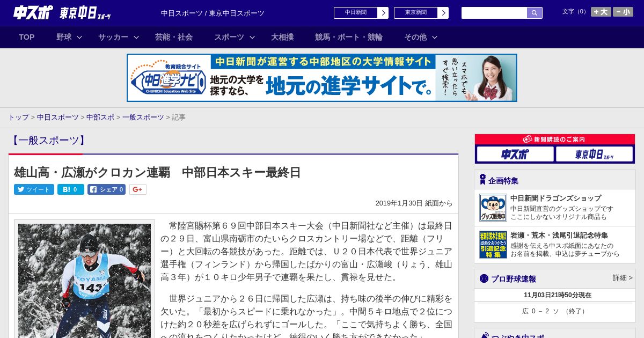
Task: Click the 東京中日スポーツ header logo
Action: 85,13
